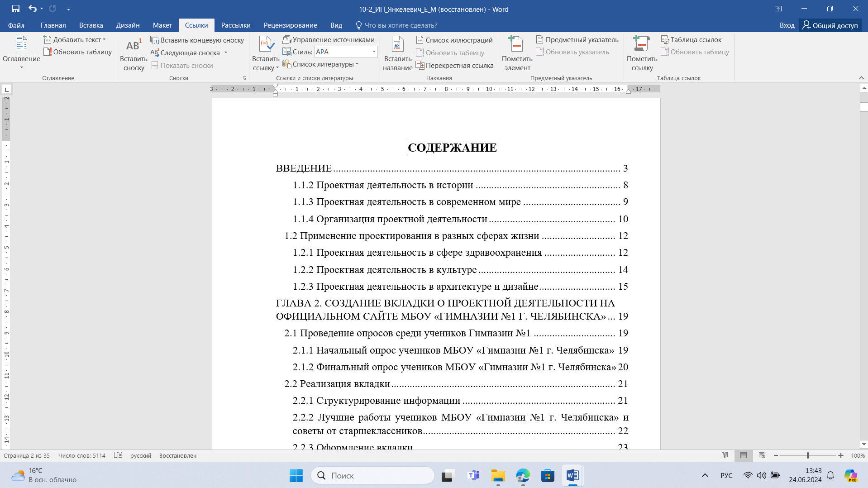Click the русский language indicator

pyautogui.click(x=141, y=456)
